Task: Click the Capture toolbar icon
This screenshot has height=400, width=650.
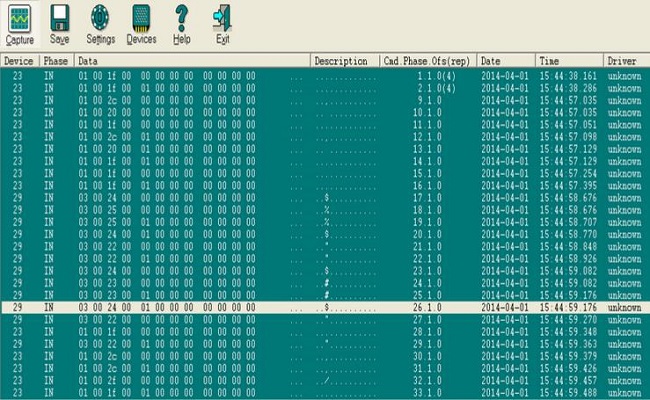Action: [19, 19]
